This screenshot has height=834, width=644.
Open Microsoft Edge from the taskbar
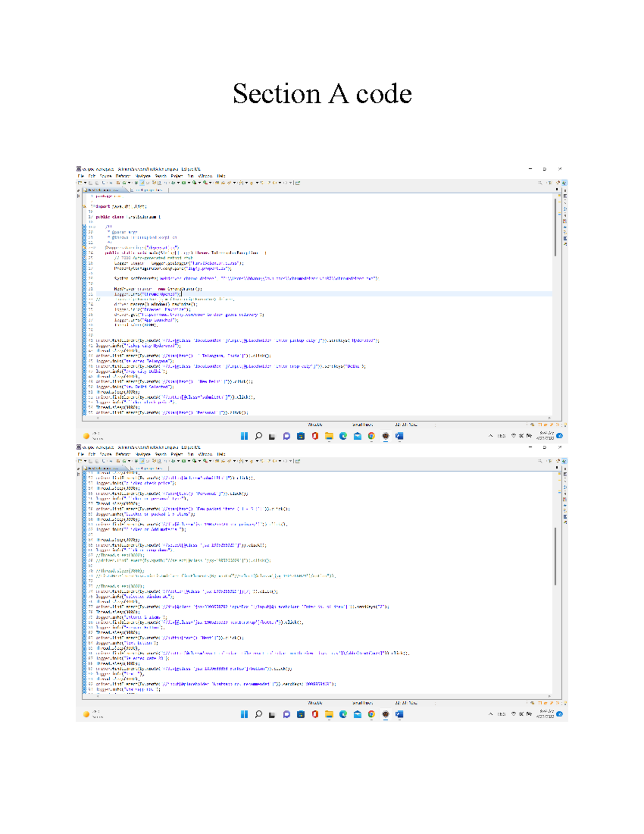(343, 436)
